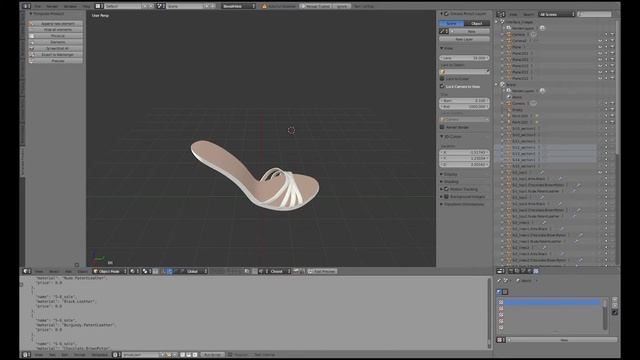Viewport: 640px width, 360px height.
Task: Open the pivot point selector icon
Action: pyautogui.click(x=146, y=271)
